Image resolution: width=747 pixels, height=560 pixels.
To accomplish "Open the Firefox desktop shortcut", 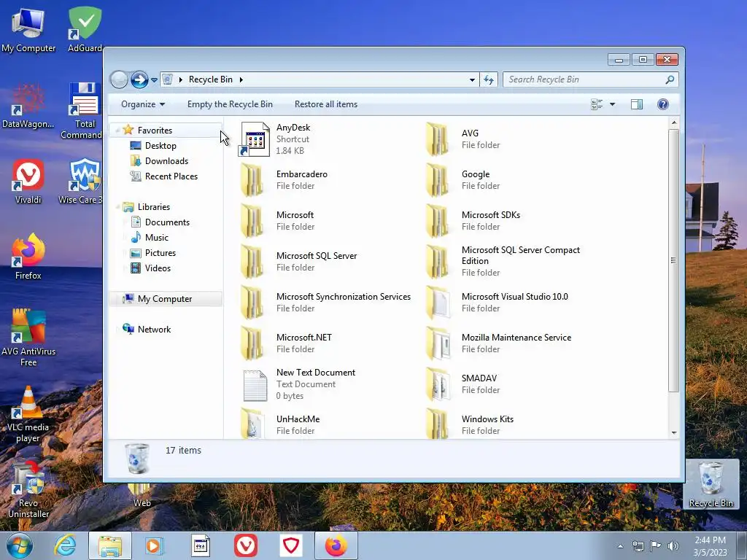I will (x=28, y=257).
